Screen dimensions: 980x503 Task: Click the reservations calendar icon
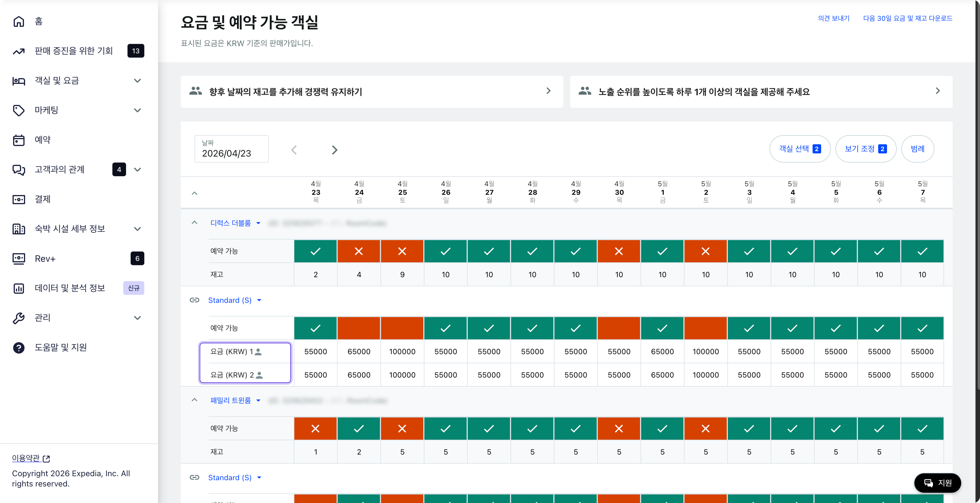pos(19,140)
